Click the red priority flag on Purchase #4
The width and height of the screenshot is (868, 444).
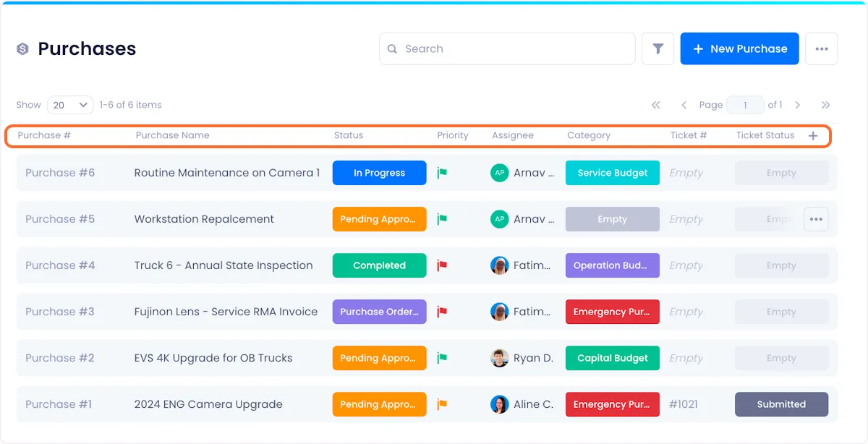[442, 265]
